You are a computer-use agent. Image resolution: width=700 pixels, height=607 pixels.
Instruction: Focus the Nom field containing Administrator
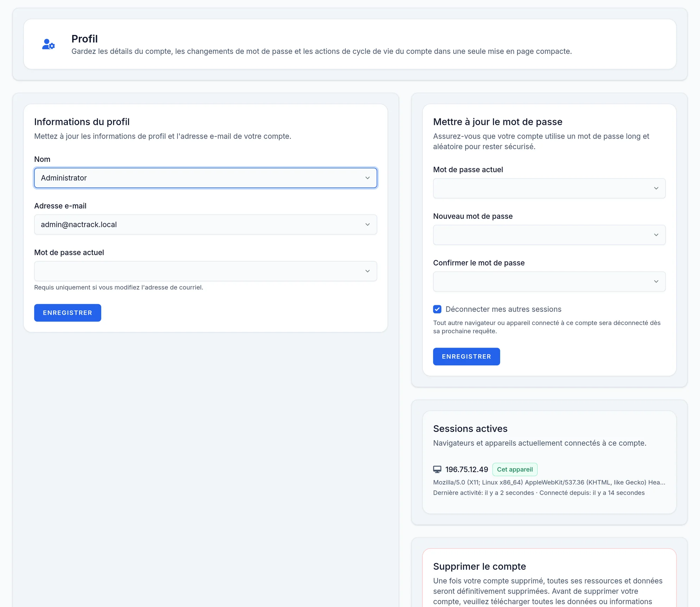(205, 178)
